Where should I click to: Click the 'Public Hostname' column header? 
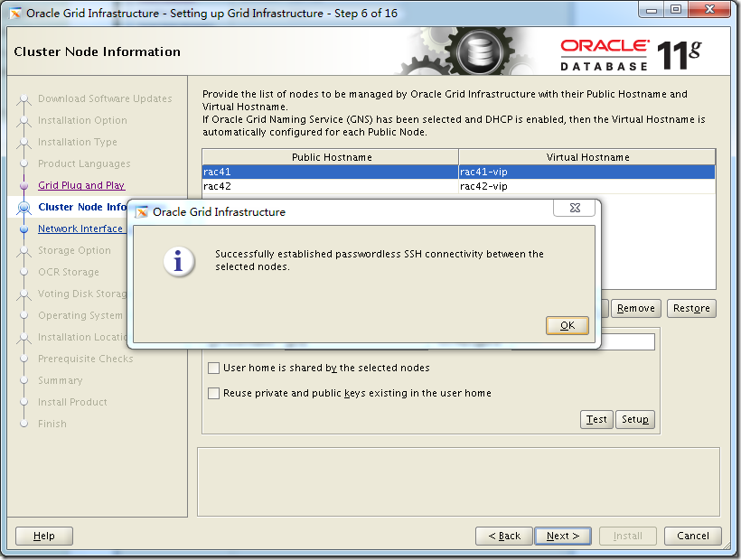(331, 157)
